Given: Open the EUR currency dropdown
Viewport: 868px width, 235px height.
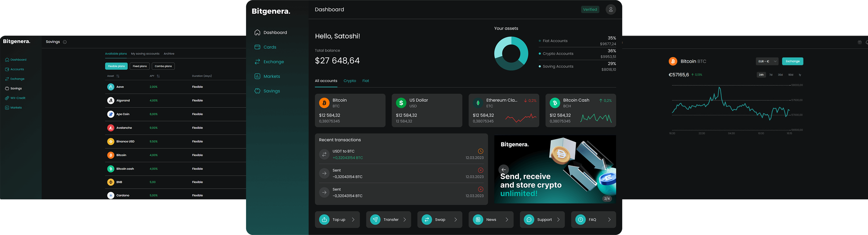Looking at the screenshot, I should 767,61.
